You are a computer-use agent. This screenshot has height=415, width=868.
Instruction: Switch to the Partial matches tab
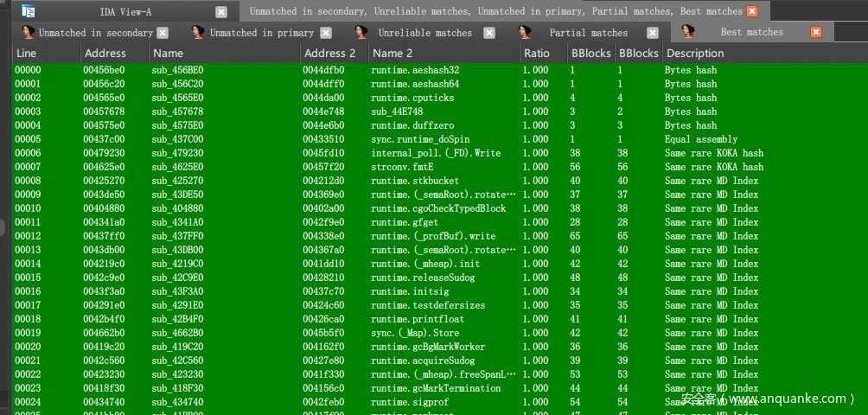[x=589, y=33]
